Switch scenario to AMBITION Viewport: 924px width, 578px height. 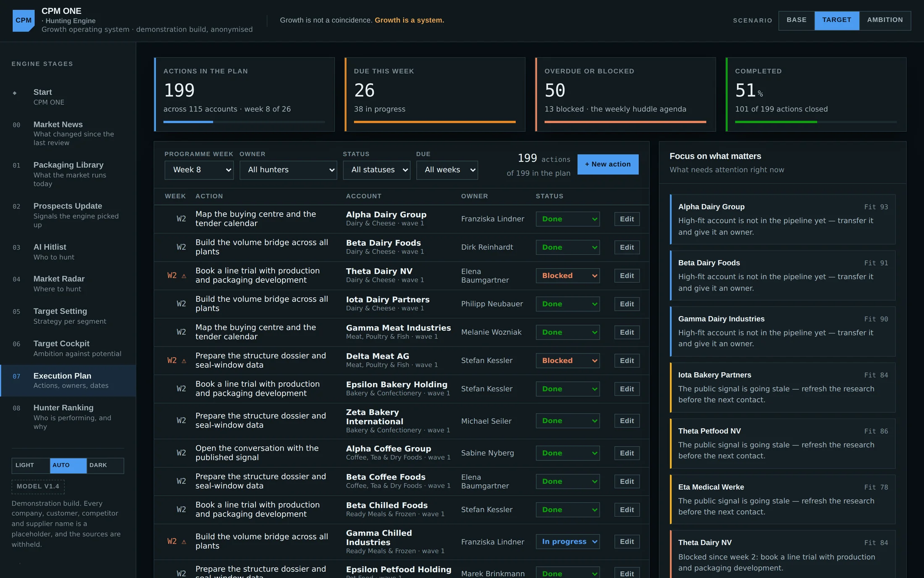click(885, 20)
